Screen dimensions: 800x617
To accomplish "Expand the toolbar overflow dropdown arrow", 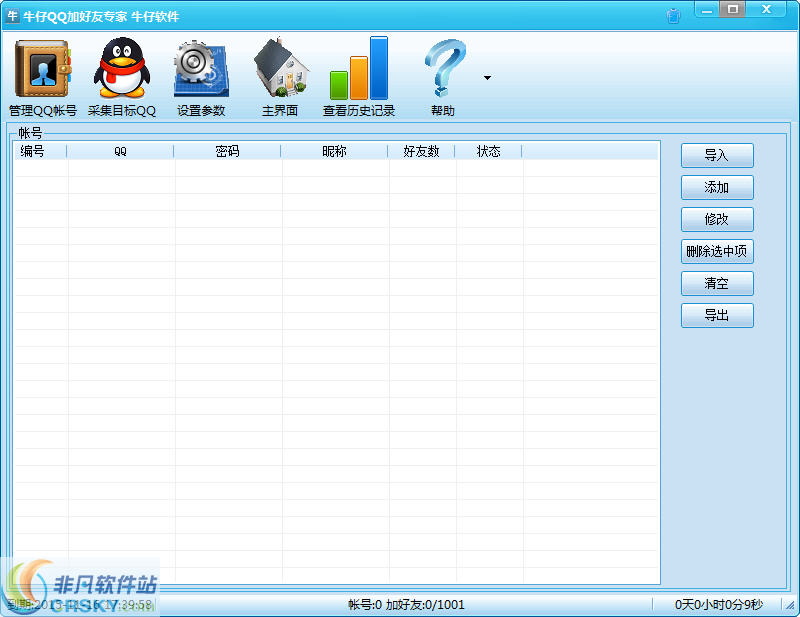I will coord(487,78).
